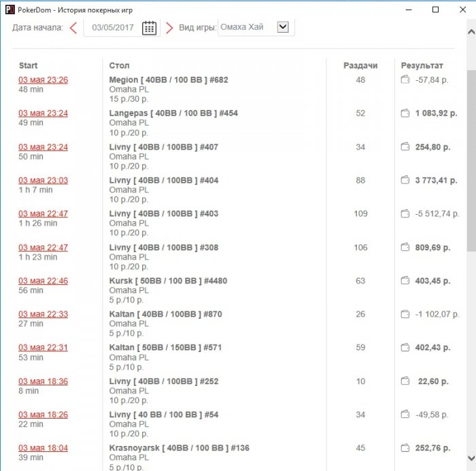Screen dimensions: 476x471
Task: Click the Start column header
Action: point(29,65)
